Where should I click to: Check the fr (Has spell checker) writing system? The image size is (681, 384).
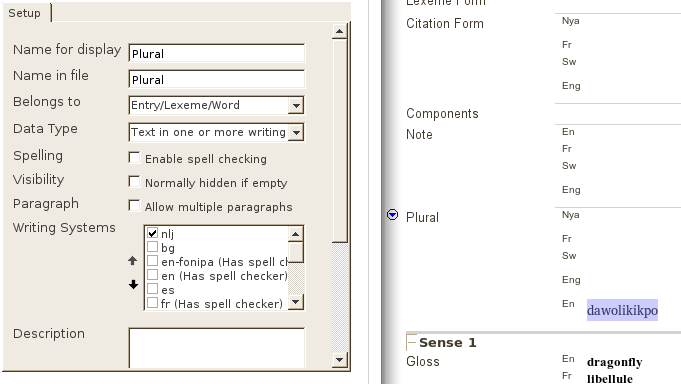152,303
